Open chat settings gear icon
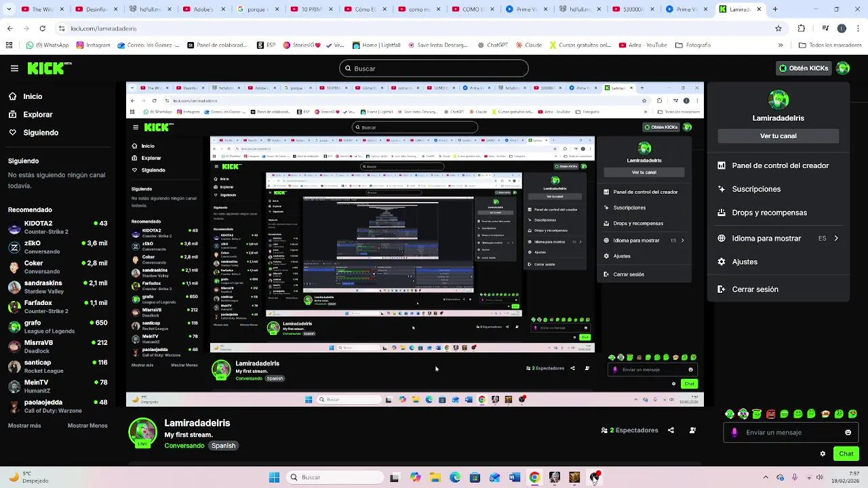868x488 pixels. (823, 453)
